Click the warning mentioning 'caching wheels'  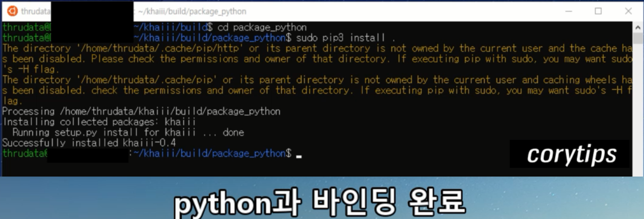[317, 90]
